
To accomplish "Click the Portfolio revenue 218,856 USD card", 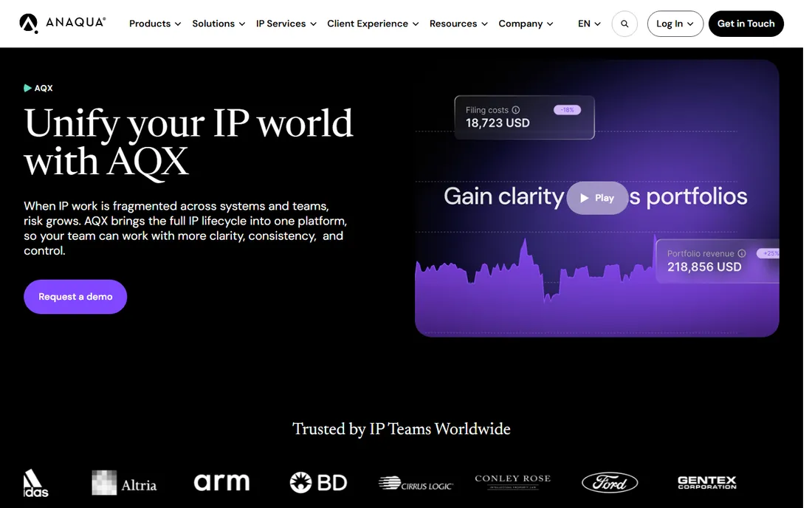I will tap(718, 261).
